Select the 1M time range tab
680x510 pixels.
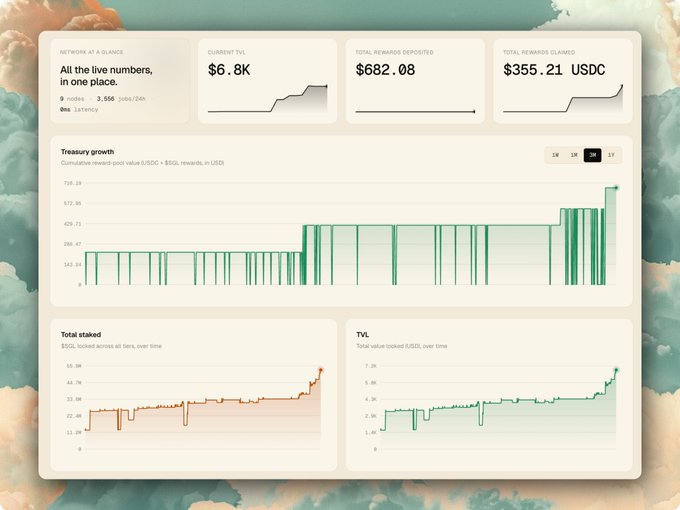574,155
